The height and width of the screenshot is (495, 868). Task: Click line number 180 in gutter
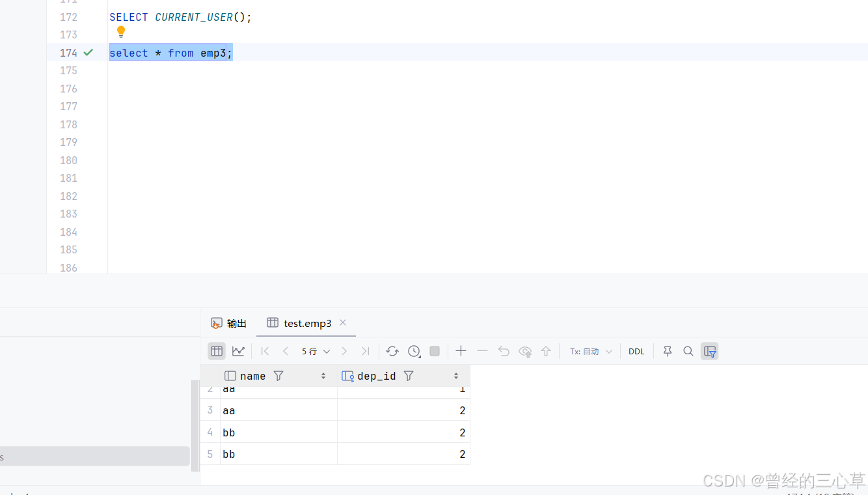pos(68,160)
